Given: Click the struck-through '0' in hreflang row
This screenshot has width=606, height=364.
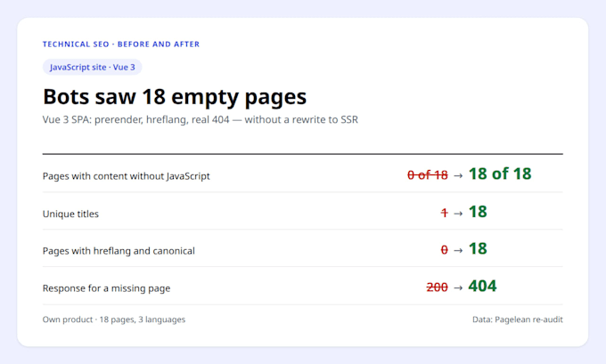Looking at the screenshot, I should coord(444,250).
